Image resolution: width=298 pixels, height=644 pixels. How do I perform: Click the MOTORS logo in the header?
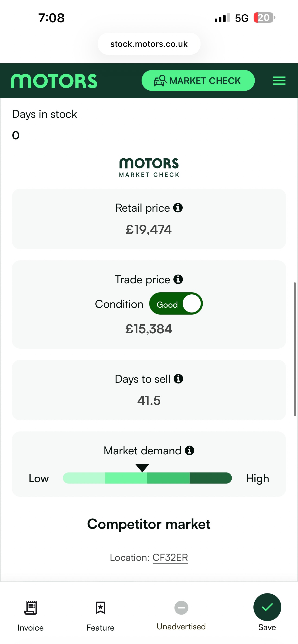pos(54,81)
